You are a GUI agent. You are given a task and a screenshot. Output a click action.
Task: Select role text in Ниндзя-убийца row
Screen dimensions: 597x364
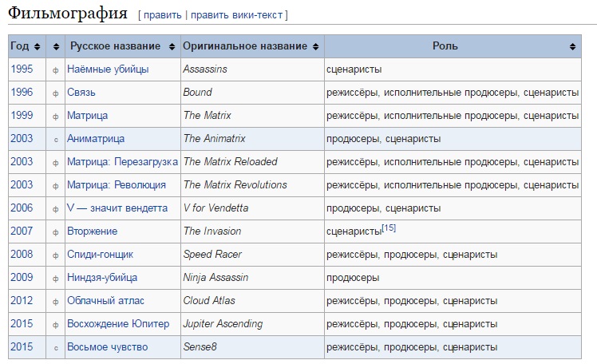[353, 278]
